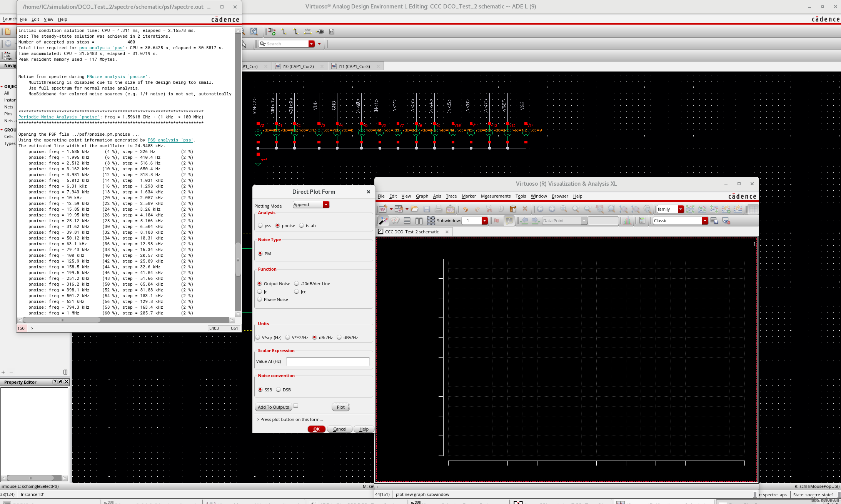Switch to I10 (CAP1_Cor2) tab
Viewport: 841px width, 504px height.
pyautogui.click(x=298, y=67)
